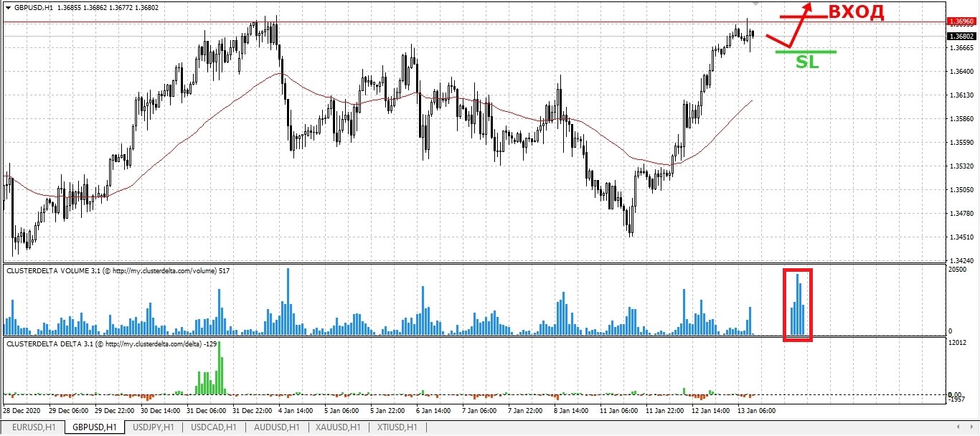Switch to the EURUSD,H1 chart tab
Image resolution: width=980 pixels, height=436 pixels.
(34, 428)
